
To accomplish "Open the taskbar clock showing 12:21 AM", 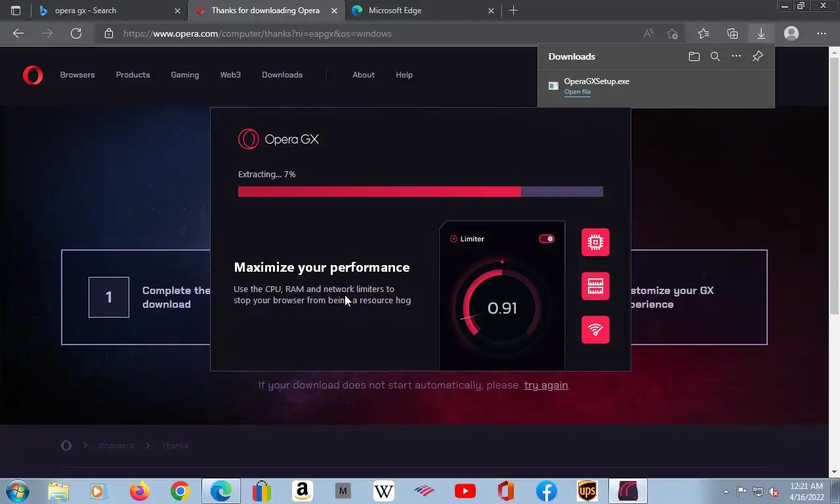I will point(807,492).
